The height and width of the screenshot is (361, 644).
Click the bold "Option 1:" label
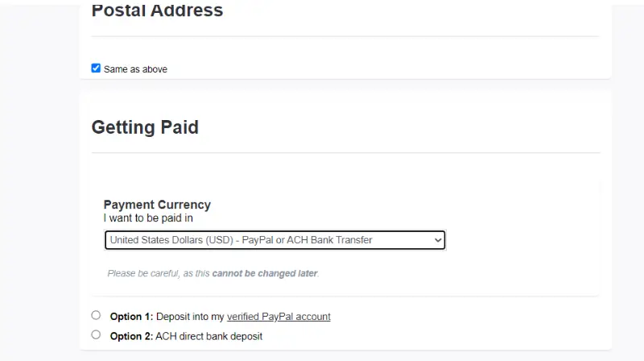[x=131, y=317]
